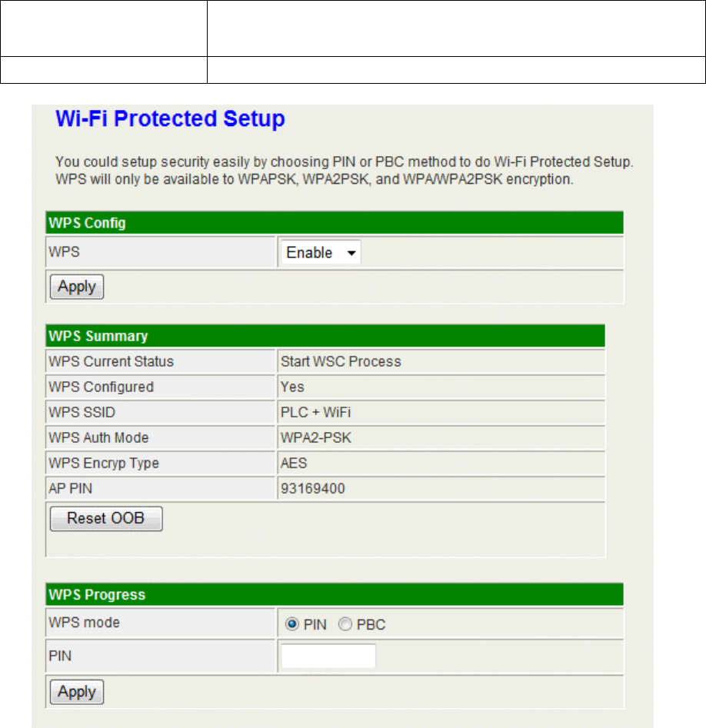Open the WPS Enable dropdown
Image resolution: width=706 pixels, height=728 pixels.
[321, 253]
